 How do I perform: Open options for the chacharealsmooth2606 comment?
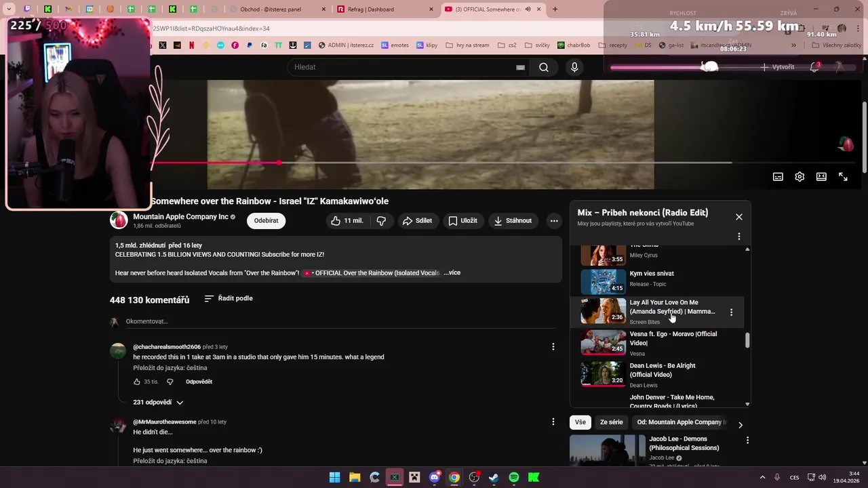tap(553, 347)
